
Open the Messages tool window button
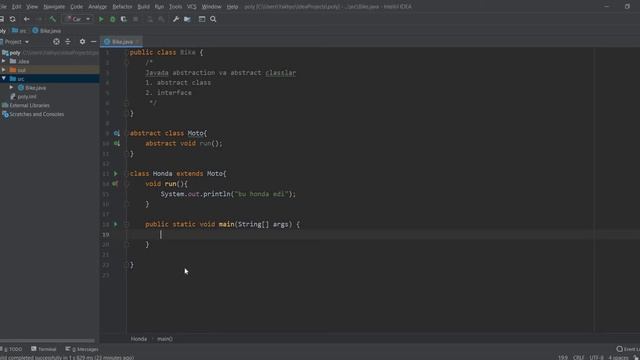pos(82,349)
